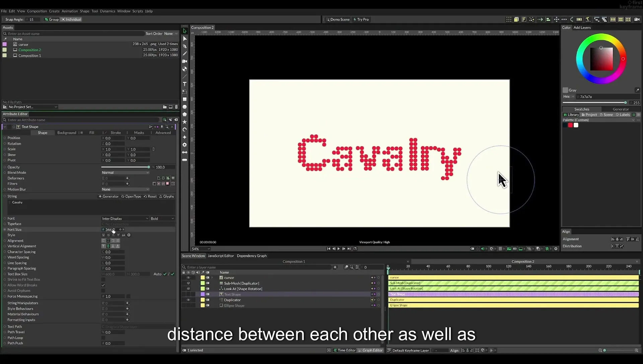
Task: Activate the Text tool
Action: pos(185,84)
